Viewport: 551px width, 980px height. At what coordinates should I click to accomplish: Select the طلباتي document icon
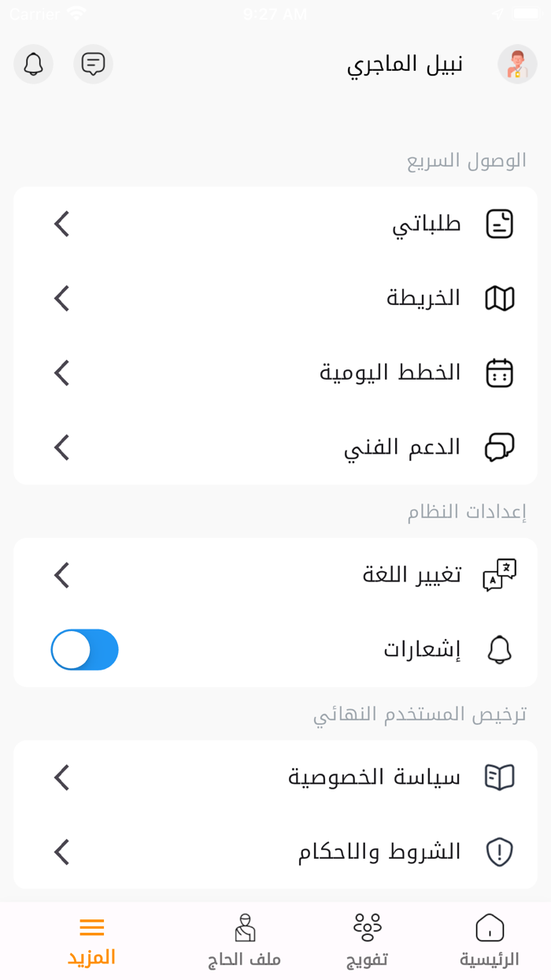coord(500,224)
